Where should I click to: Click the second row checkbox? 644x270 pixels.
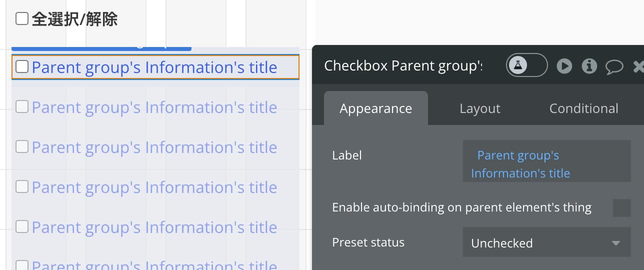22,106
